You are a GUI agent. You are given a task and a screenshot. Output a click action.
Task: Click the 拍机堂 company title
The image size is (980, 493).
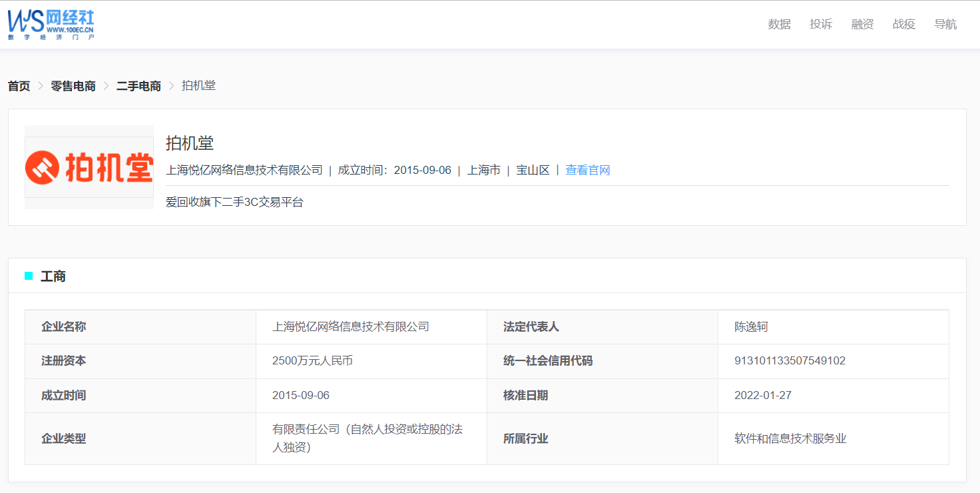tap(190, 143)
